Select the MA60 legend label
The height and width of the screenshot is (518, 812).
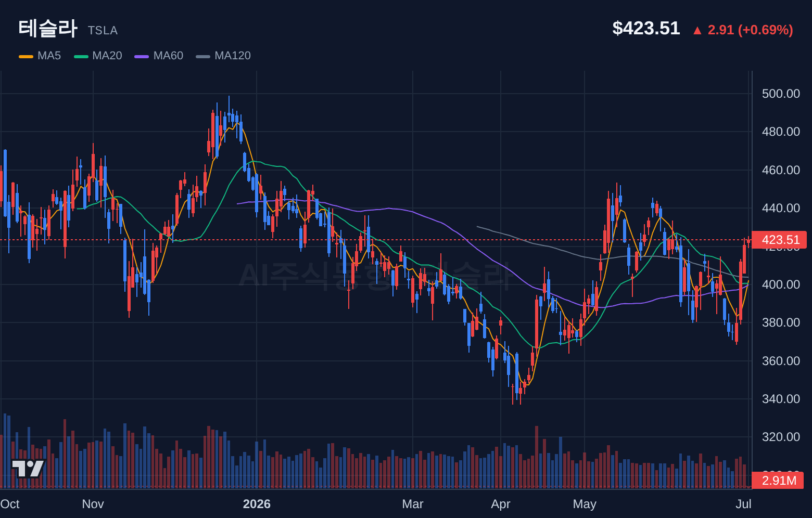click(x=168, y=56)
